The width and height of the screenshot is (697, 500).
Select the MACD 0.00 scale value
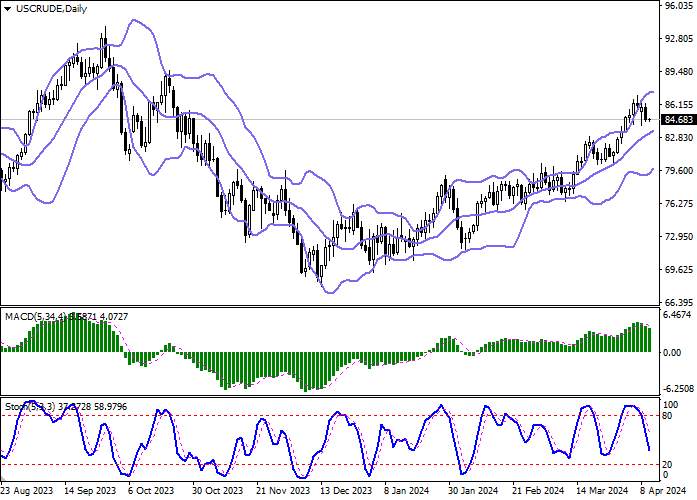[x=672, y=353]
